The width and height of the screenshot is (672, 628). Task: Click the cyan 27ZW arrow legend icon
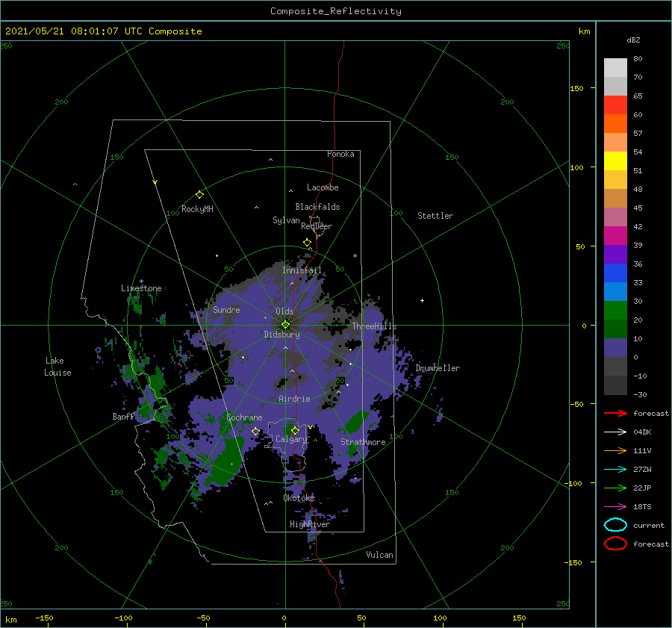pos(615,470)
